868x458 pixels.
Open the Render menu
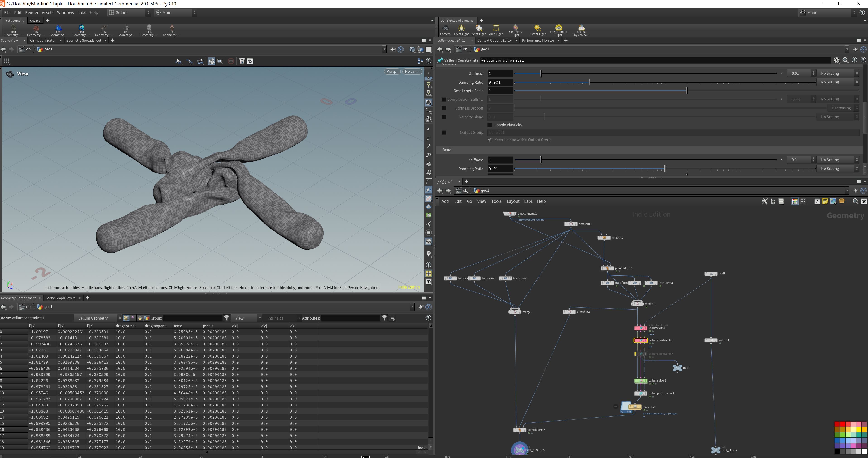coord(32,12)
